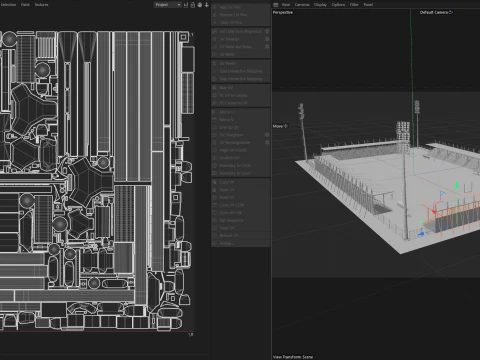Click the Mirror V icon
The image size is (480, 360).
pyautogui.click(x=215, y=119)
